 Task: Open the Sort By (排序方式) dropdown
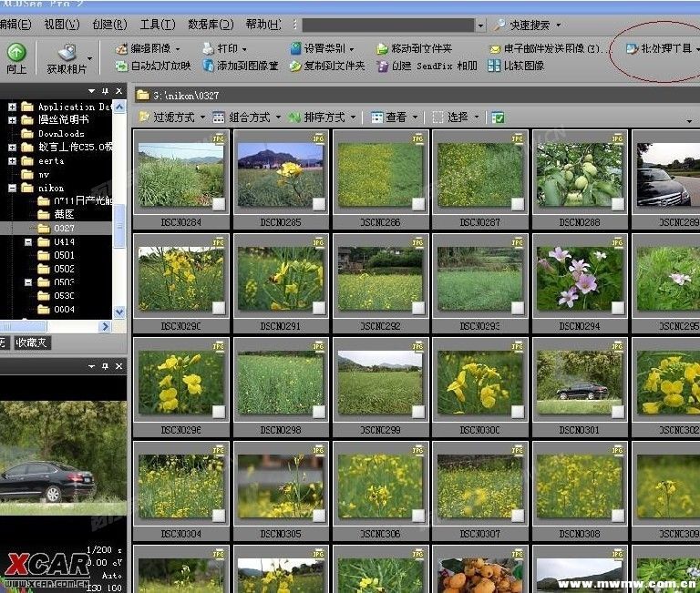[322, 118]
